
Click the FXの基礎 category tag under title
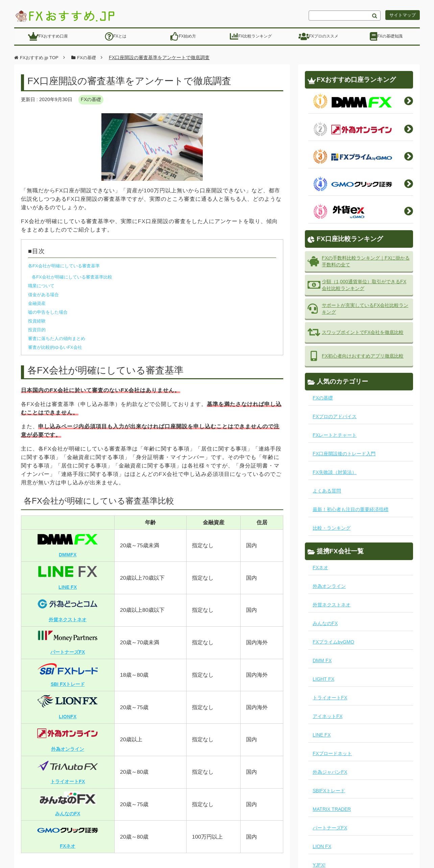[x=91, y=99]
